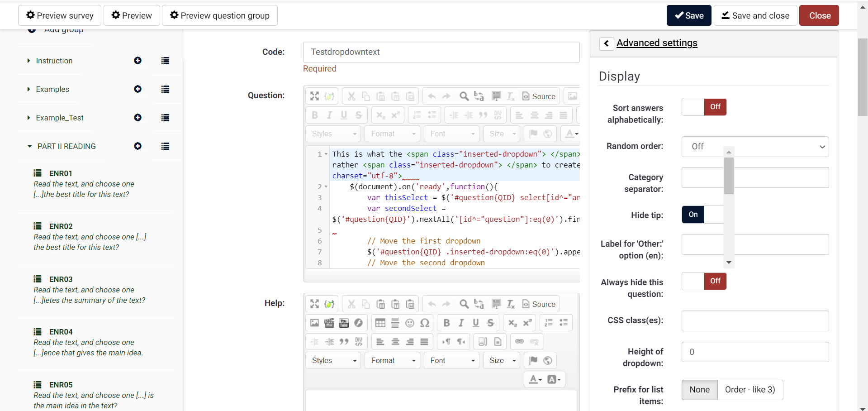Image resolution: width=868 pixels, height=411 pixels.
Task: Insert special character (omega) in Help editor
Action: (x=425, y=323)
